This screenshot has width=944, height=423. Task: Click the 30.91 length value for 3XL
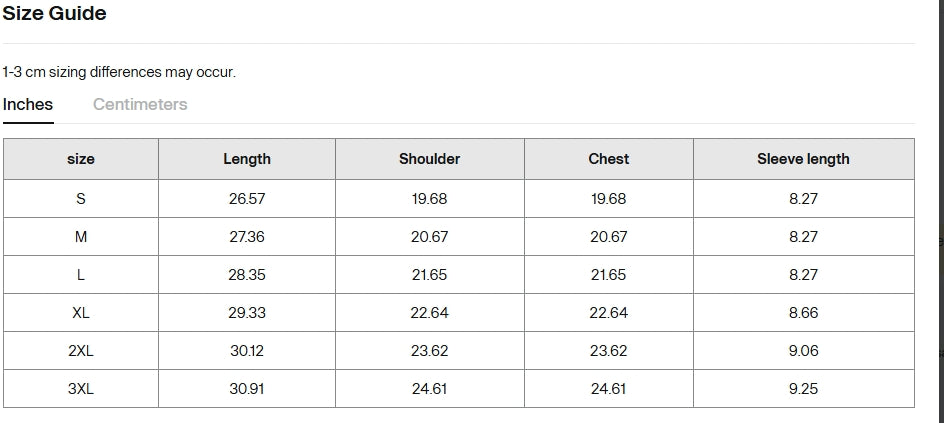(x=247, y=389)
